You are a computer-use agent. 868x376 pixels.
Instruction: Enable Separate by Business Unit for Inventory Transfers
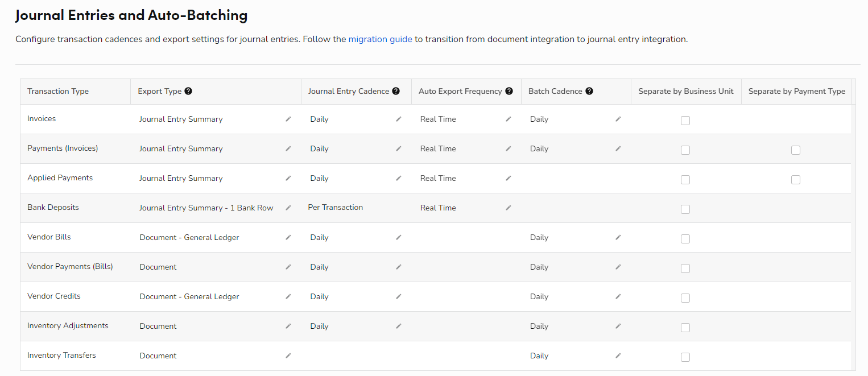pos(685,357)
